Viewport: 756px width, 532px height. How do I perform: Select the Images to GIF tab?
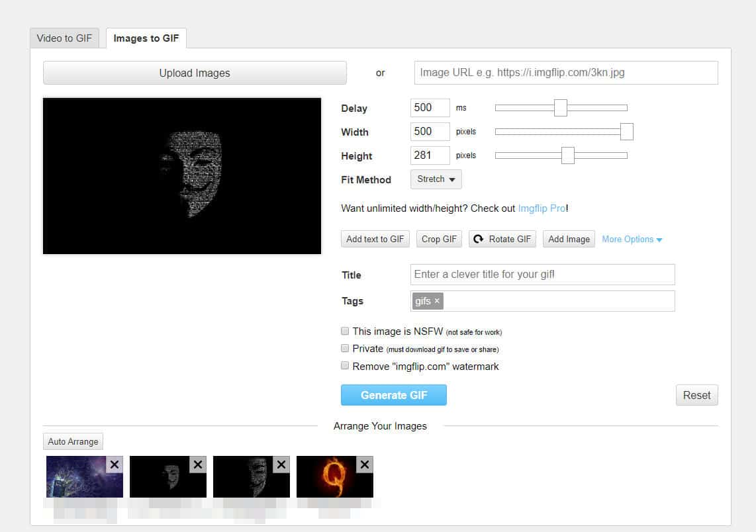[x=146, y=38]
